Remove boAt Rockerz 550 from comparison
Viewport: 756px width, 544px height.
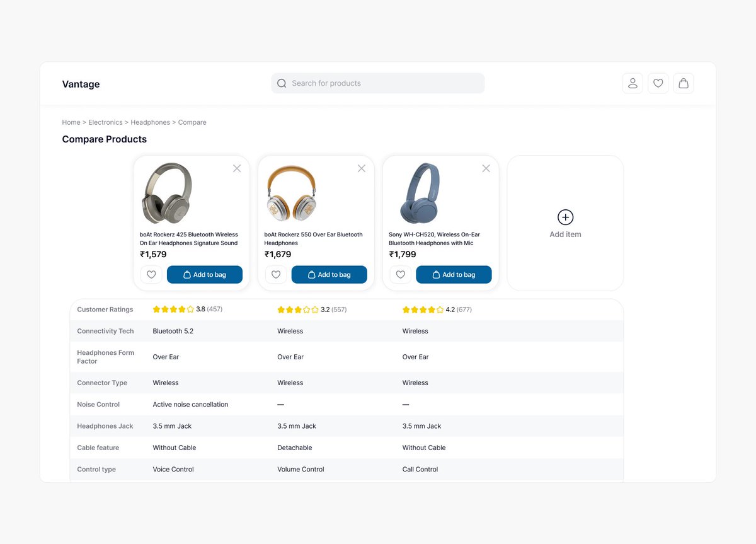(362, 168)
